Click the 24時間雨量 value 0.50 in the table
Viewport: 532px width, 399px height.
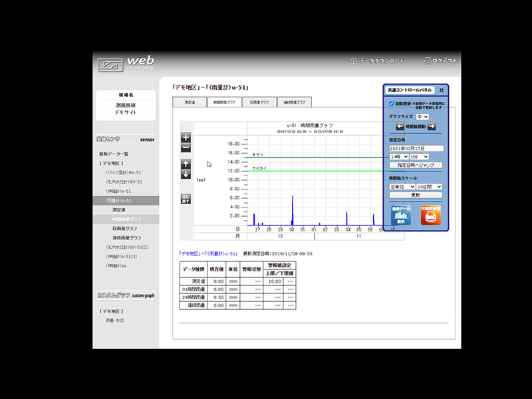point(219,297)
